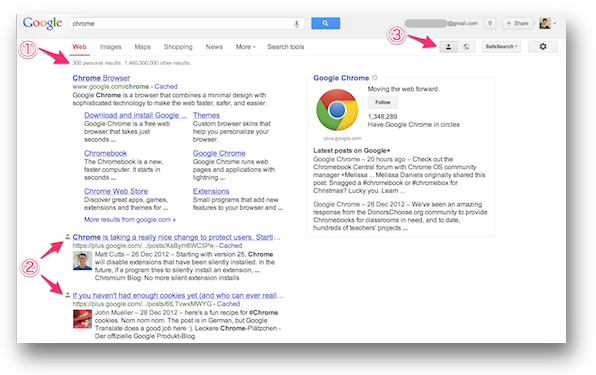Expand the More menu
The width and height of the screenshot is (596, 375).
coord(246,47)
